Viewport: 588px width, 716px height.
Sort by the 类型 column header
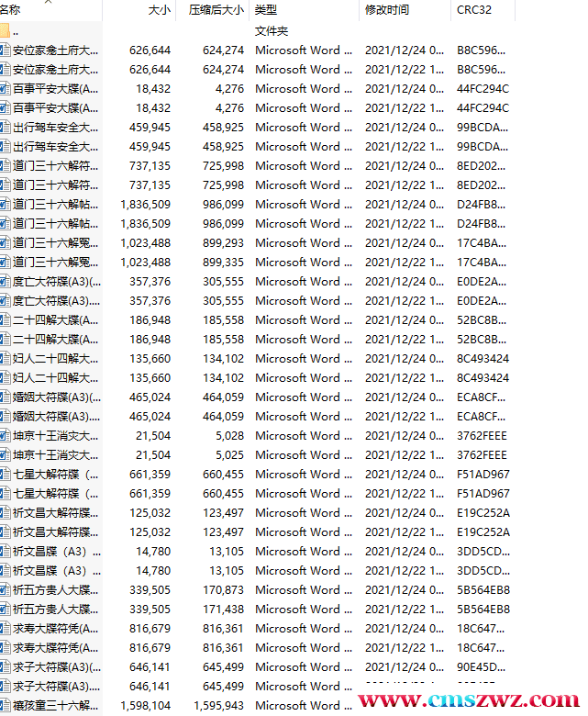pyautogui.click(x=266, y=9)
